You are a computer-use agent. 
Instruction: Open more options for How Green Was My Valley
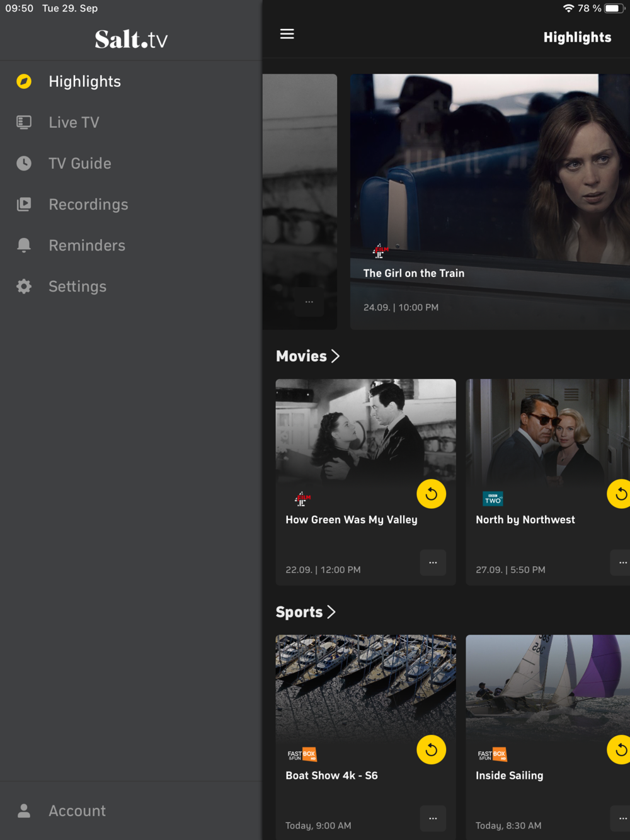(x=433, y=562)
